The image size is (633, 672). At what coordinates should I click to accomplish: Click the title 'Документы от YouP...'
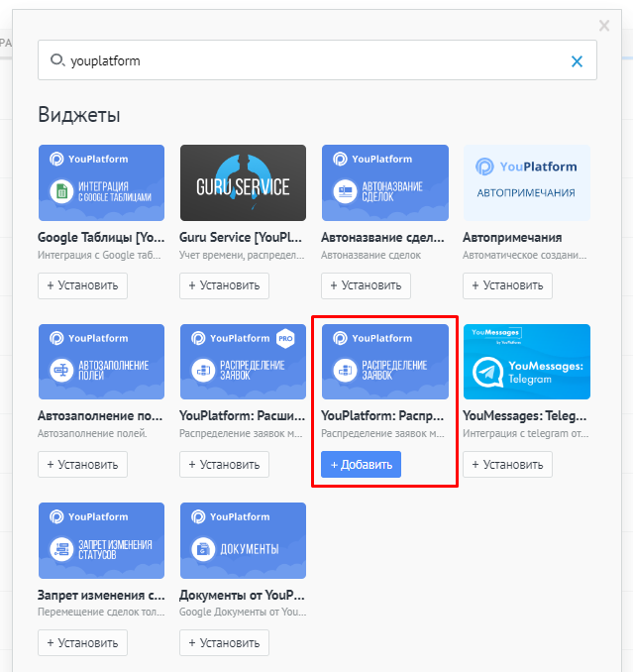click(x=242, y=596)
